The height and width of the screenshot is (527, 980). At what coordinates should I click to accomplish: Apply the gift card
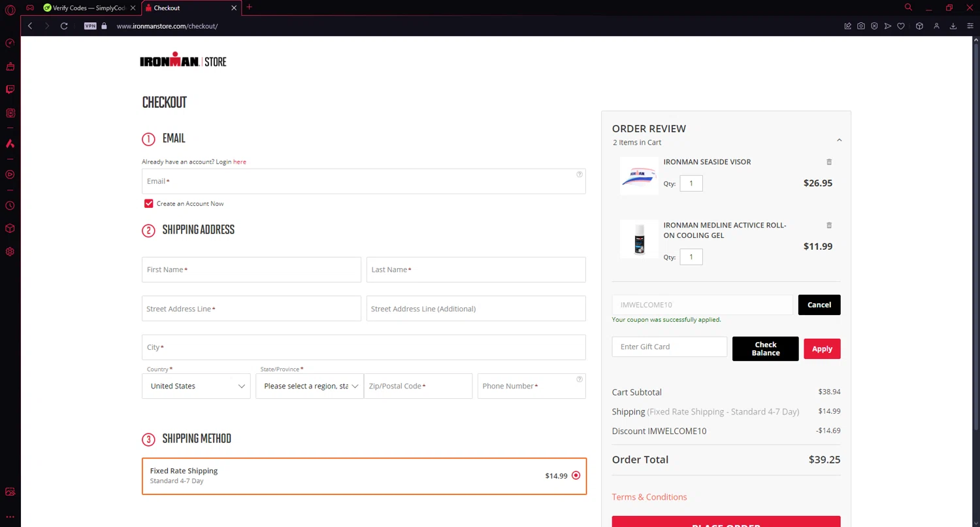[822, 348]
